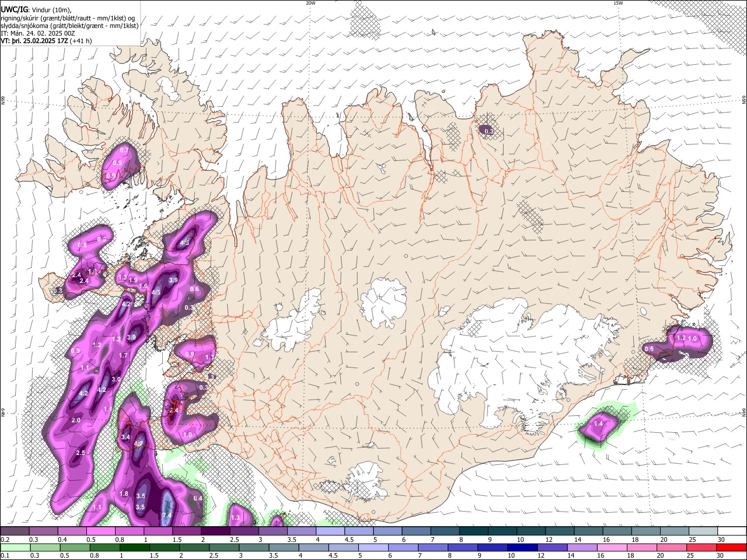Click the 7.4 precipitation value on map

166,515
